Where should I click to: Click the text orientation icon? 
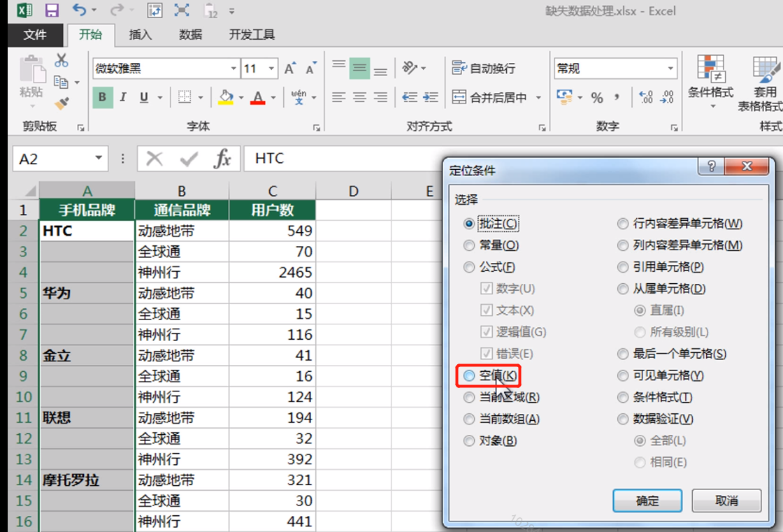[410, 67]
